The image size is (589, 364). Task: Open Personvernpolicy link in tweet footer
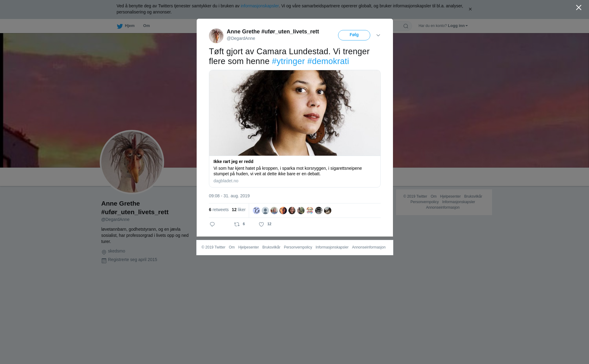(x=298, y=247)
